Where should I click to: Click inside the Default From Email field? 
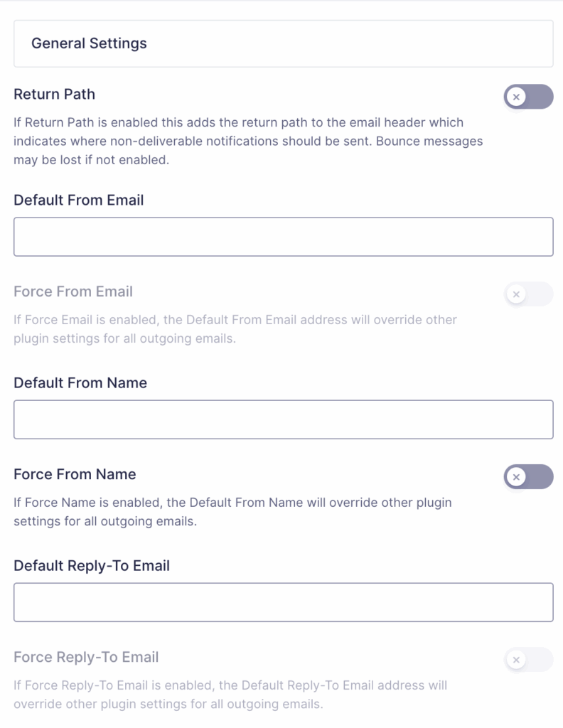point(281,236)
